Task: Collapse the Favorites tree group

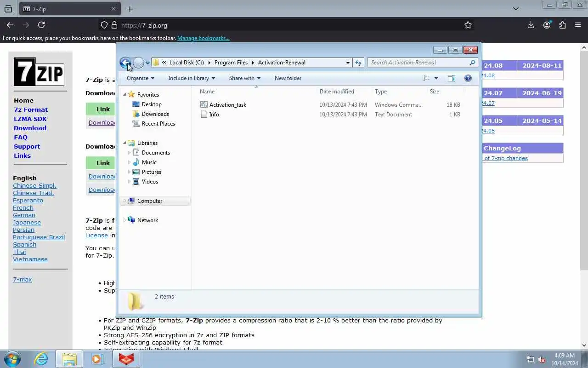Action: 124,95
